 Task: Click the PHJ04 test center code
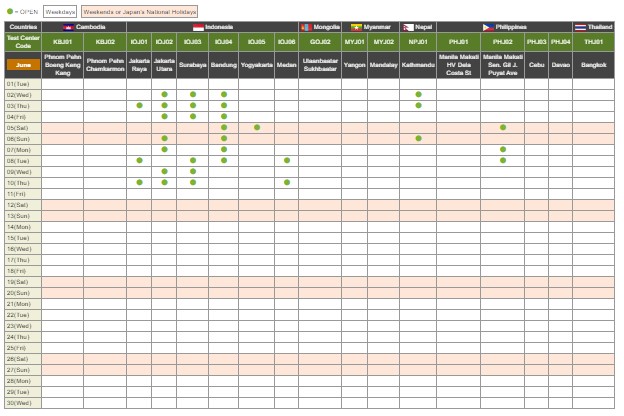561,42
